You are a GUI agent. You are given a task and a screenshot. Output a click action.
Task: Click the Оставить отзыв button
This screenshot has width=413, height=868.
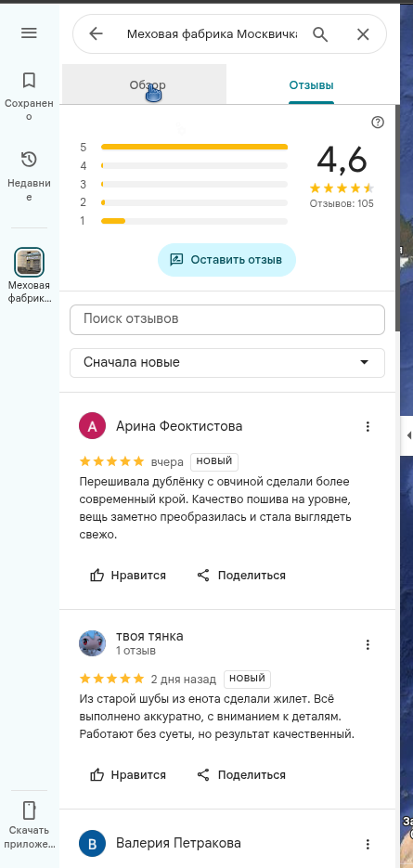pos(227,260)
